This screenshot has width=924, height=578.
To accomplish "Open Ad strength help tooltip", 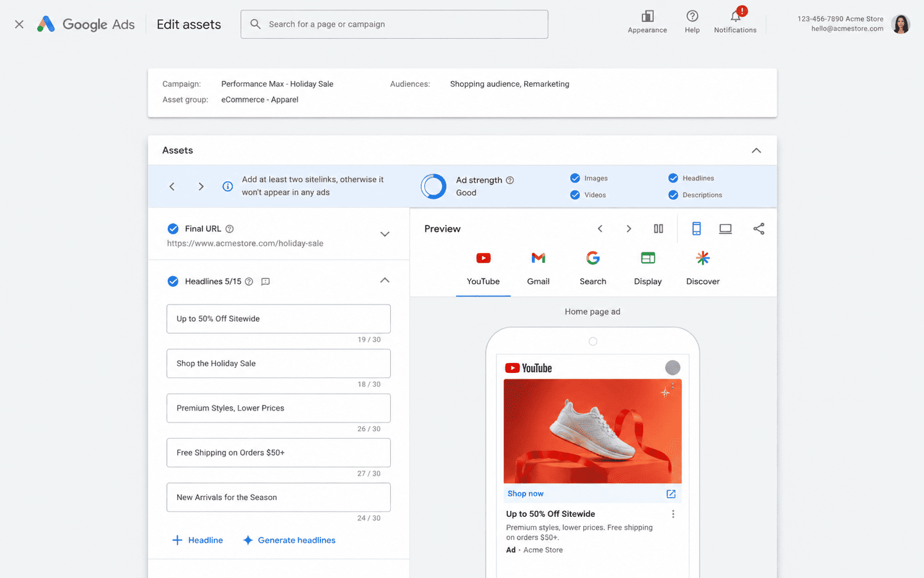I will point(510,180).
